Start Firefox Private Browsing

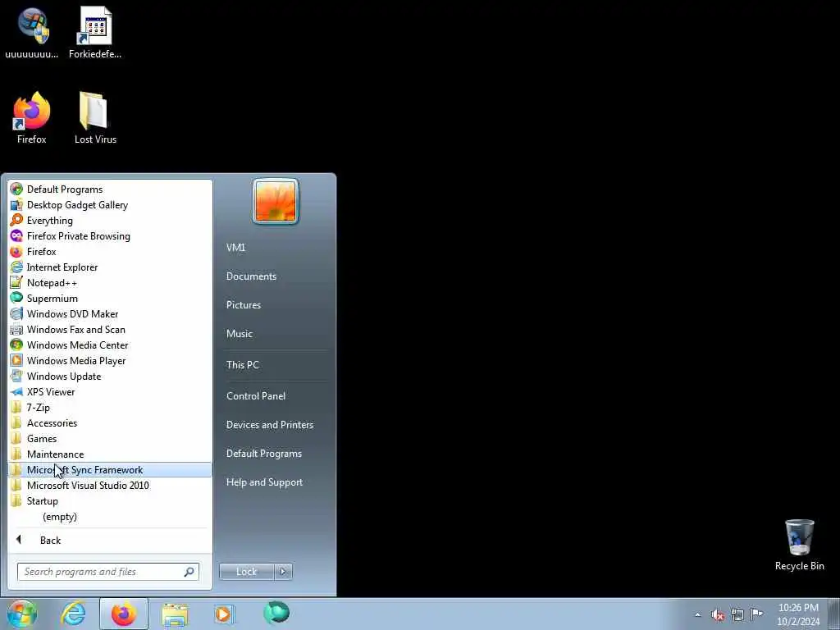110,235
